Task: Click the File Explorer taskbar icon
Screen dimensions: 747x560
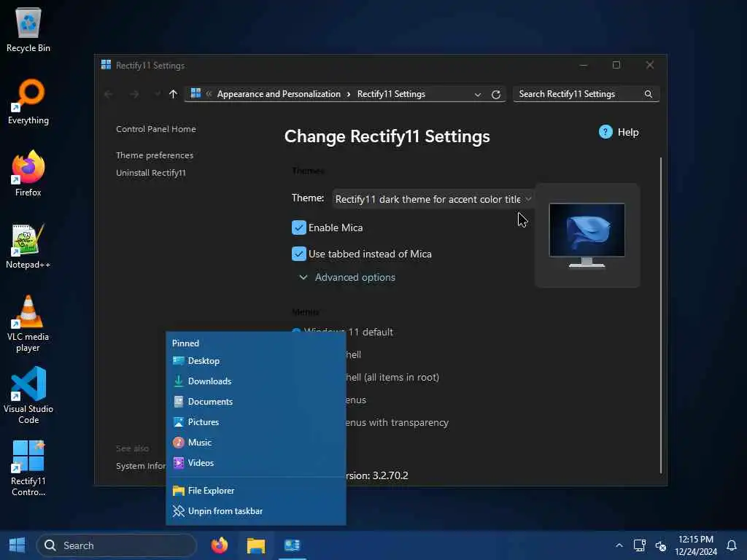Action: coord(256,545)
